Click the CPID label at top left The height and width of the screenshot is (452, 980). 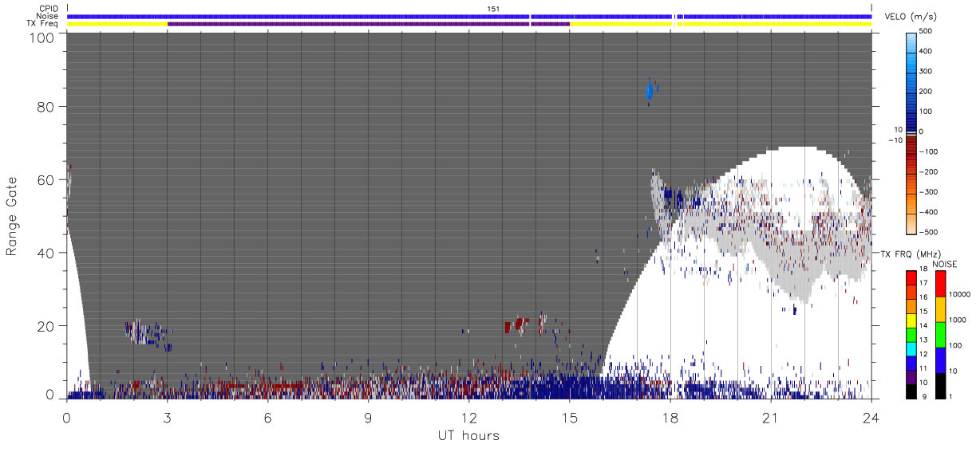(48, 8)
